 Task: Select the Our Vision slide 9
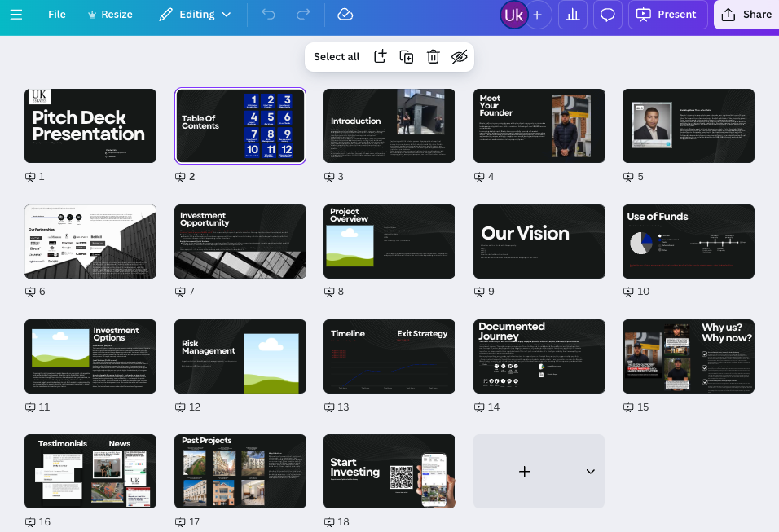coord(539,241)
